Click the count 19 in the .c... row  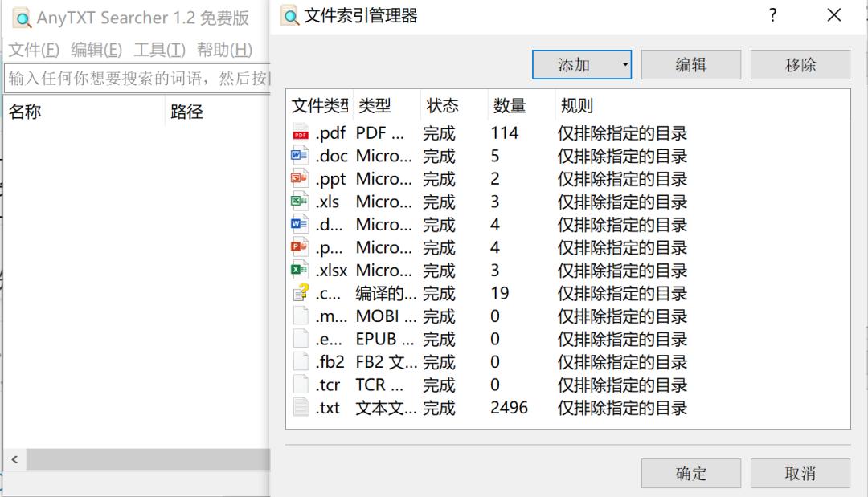[500, 294]
